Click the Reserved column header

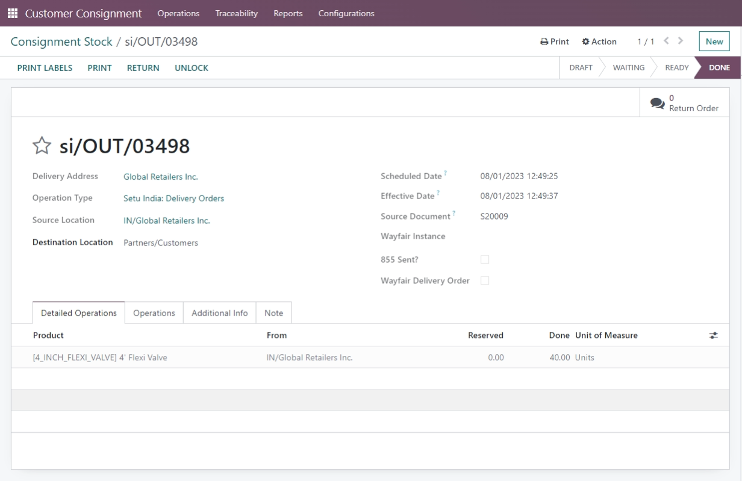click(486, 335)
